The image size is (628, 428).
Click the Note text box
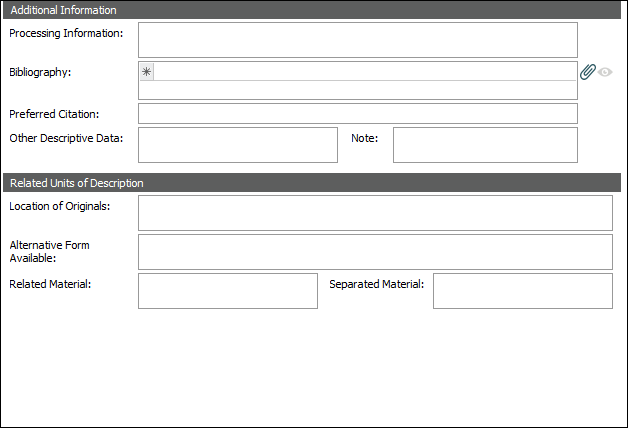[x=485, y=145]
